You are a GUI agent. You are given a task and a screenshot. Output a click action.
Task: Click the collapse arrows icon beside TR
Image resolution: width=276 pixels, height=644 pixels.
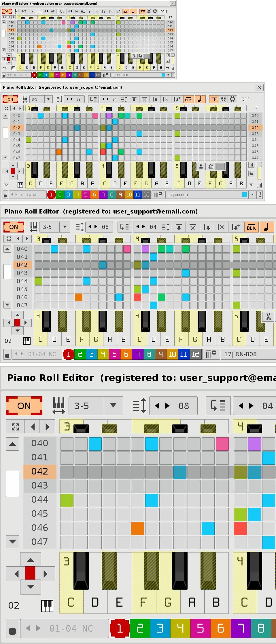(x=223, y=99)
